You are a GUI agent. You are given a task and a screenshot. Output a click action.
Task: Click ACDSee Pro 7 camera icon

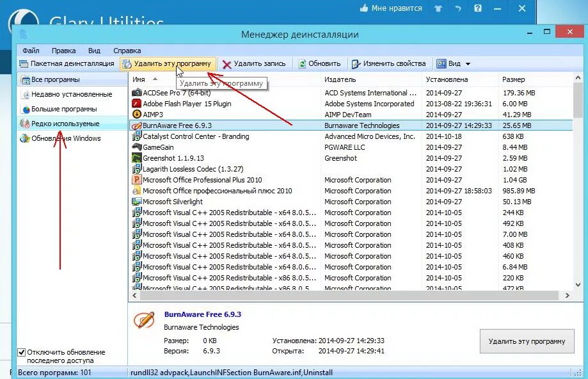pos(137,93)
